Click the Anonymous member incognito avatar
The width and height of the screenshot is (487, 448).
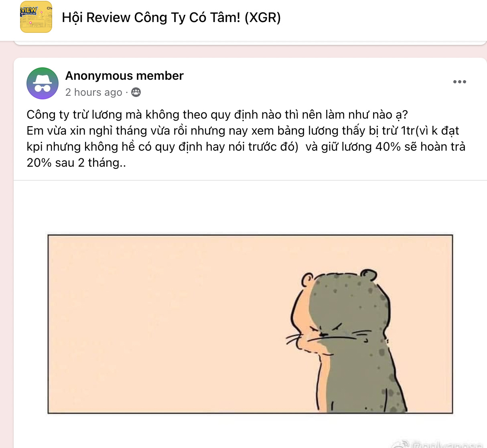point(43,83)
